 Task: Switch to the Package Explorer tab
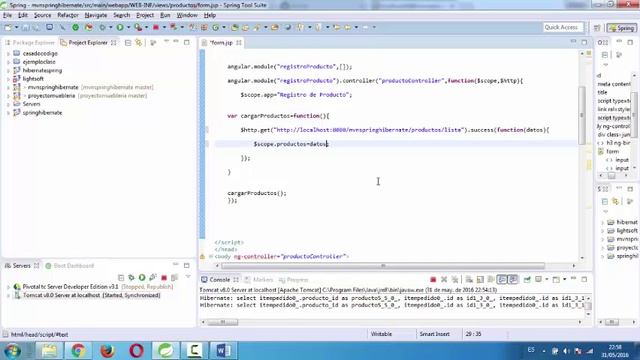click(29, 42)
